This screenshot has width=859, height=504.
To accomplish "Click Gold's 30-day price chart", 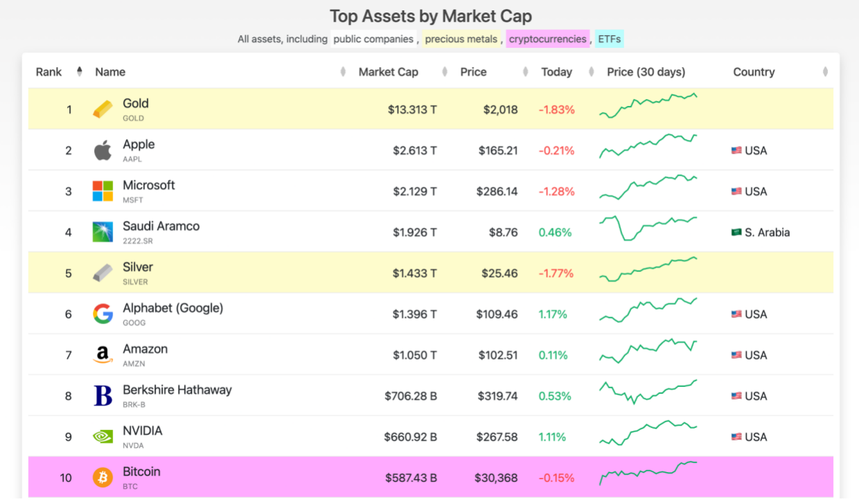I will (x=648, y=105).
